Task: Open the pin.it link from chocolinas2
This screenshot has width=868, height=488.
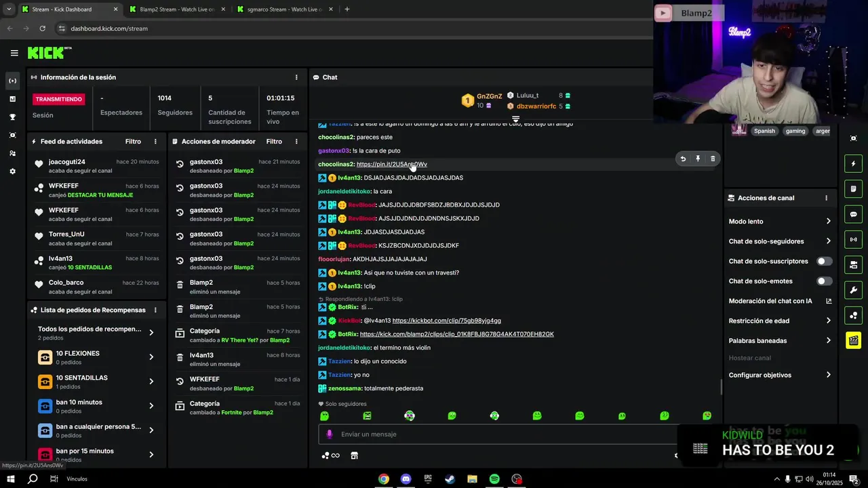Action: coord(391,164)
